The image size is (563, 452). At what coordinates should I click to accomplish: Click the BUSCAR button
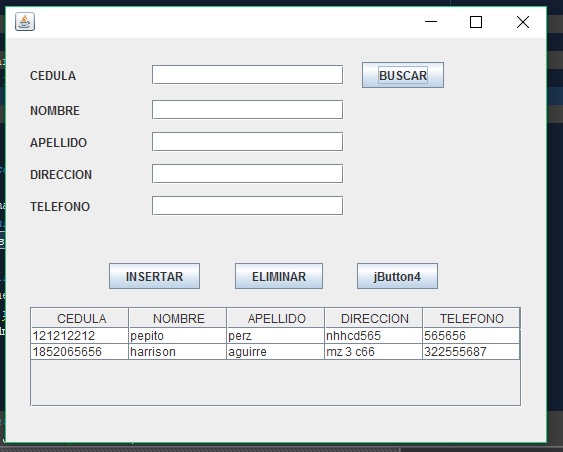tap(403, 75)
